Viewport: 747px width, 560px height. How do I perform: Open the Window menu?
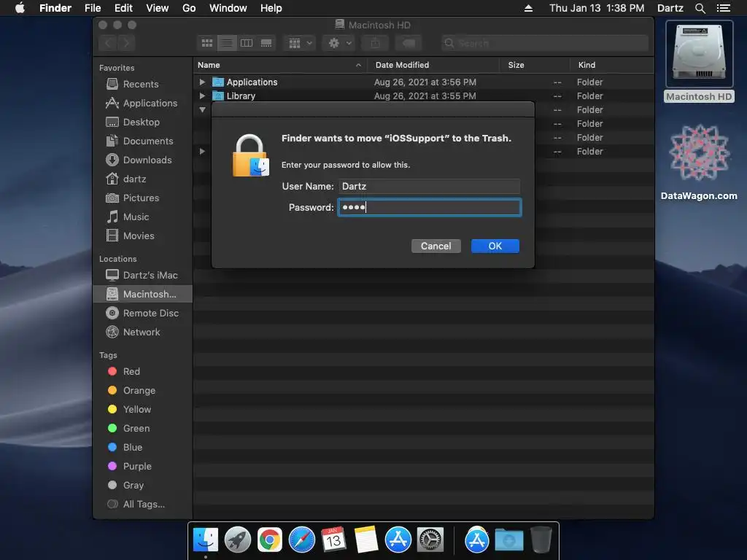(x=228, y=8)
